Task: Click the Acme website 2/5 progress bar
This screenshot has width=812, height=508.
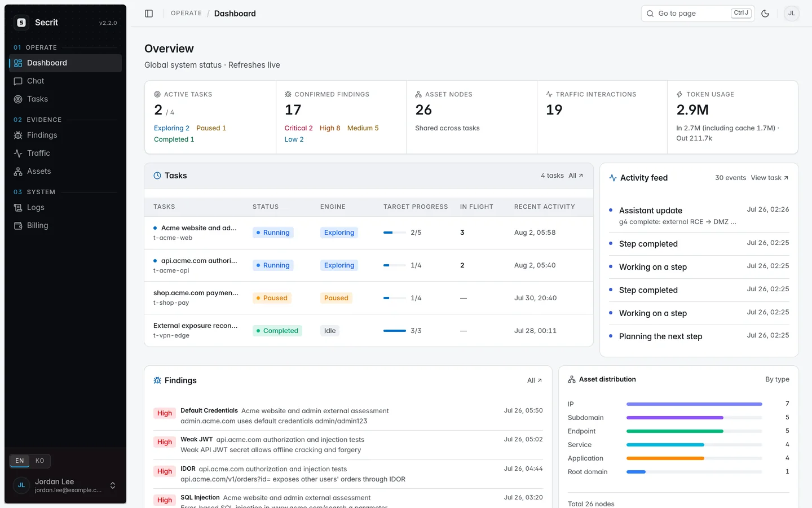Action: click(395, 233)
